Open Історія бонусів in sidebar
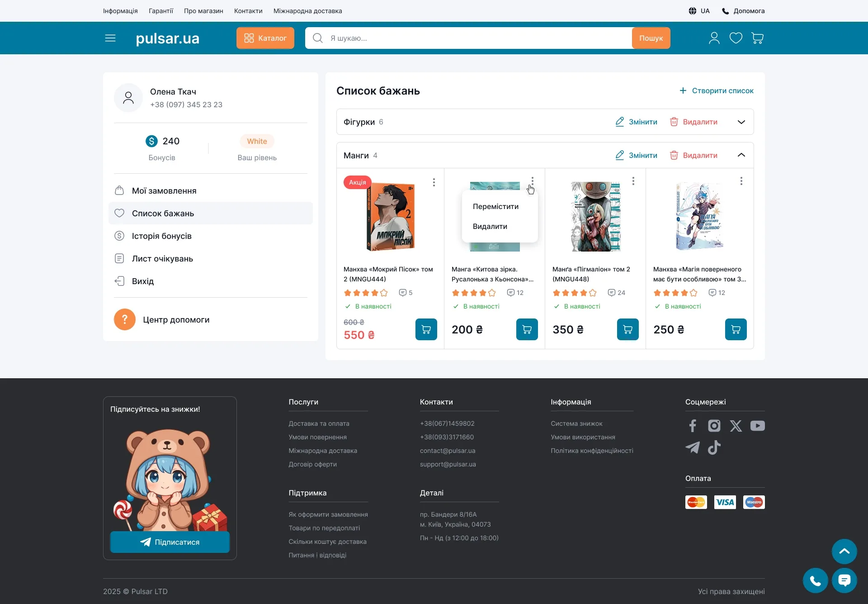This screenshot has width=868, height=604. (x=161, y=236)
